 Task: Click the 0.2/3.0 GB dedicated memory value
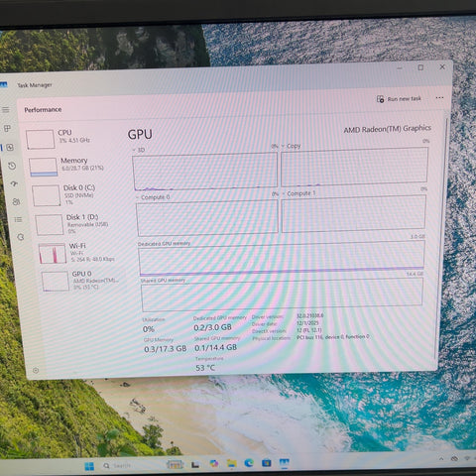tap(212, 327)
